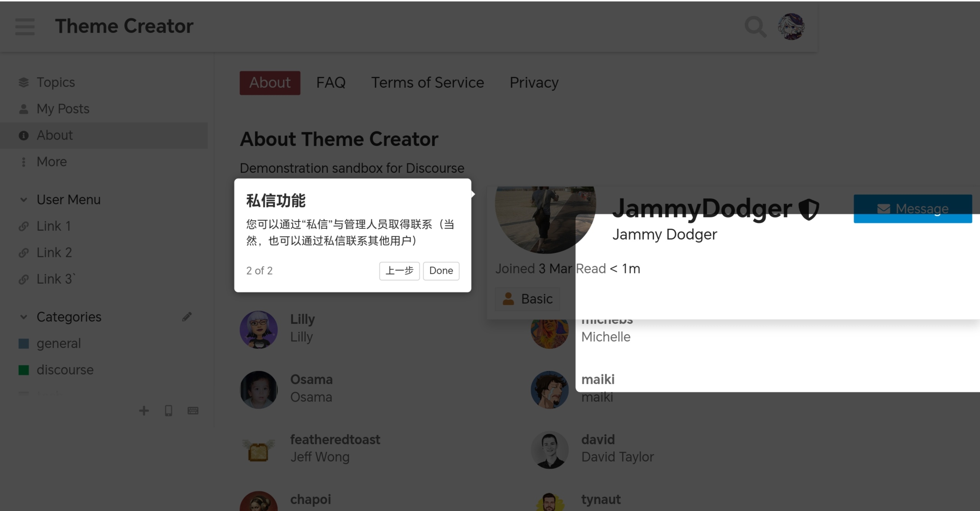Click the Link 1 chain icon
Screen dimensions: 980x511
pyautogui.click(x=24, y=226)
